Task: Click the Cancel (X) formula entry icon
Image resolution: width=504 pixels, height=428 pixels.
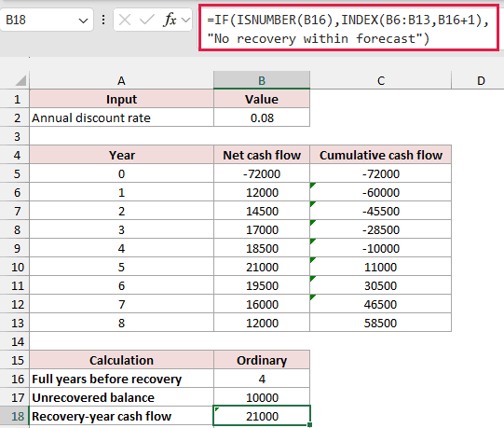Action: [x=125, y=20]
